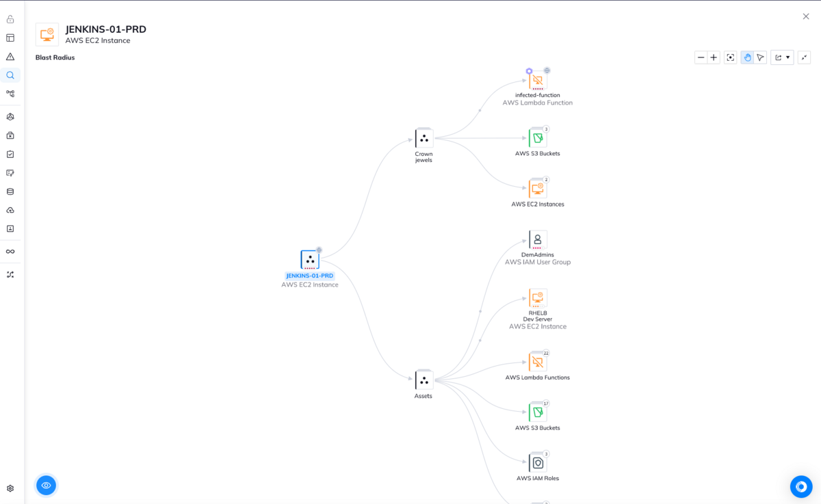The width and height of the screenshot is (821, 504).
Task: Activate the arrow pointer select tool
Action: click(x=760, y=57)
